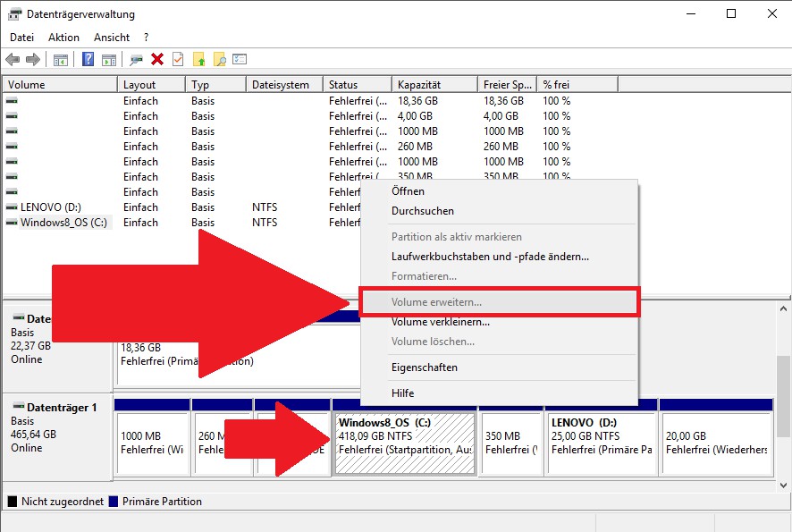Open the Ansicht menu

coord(112,38)
